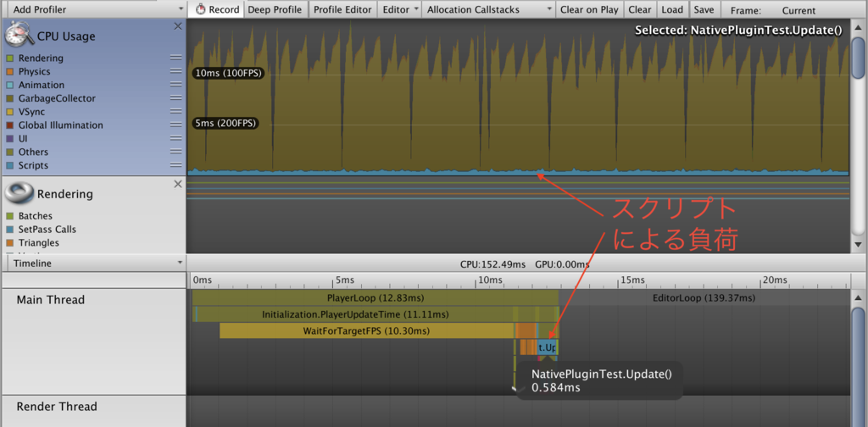Screen dimensions: 868x427
Task: Enable Deep Profile mode
Action: coord(275,9)
